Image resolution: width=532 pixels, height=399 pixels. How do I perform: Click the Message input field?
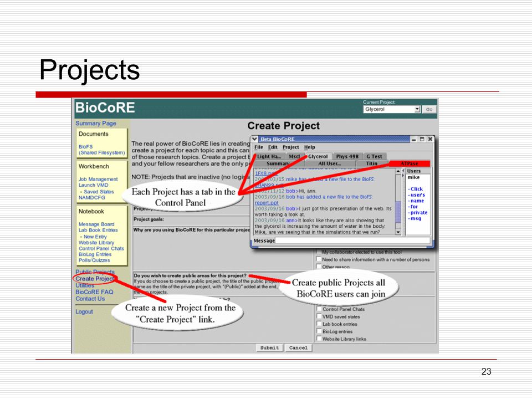pyautogui.click(x=352, y=241)
